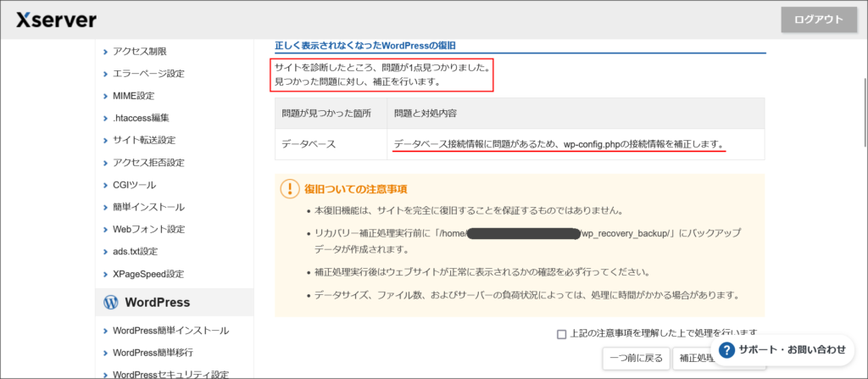
Task: Click 一つ前に戻る button
Action: click(636, 358)
